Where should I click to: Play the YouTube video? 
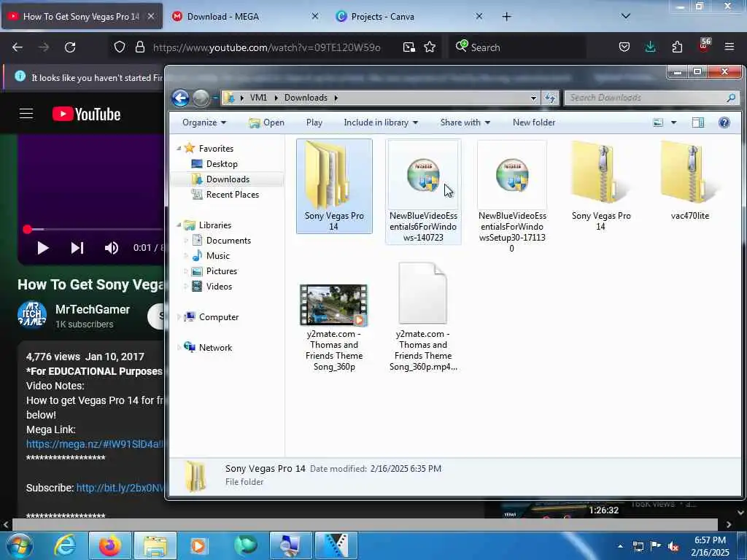pos(43,248)
